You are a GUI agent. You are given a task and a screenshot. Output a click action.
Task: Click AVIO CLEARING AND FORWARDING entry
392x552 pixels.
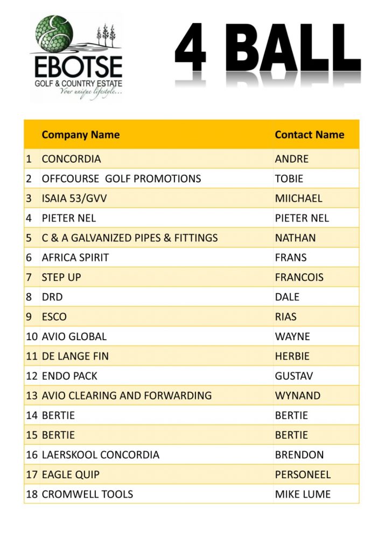127,396
